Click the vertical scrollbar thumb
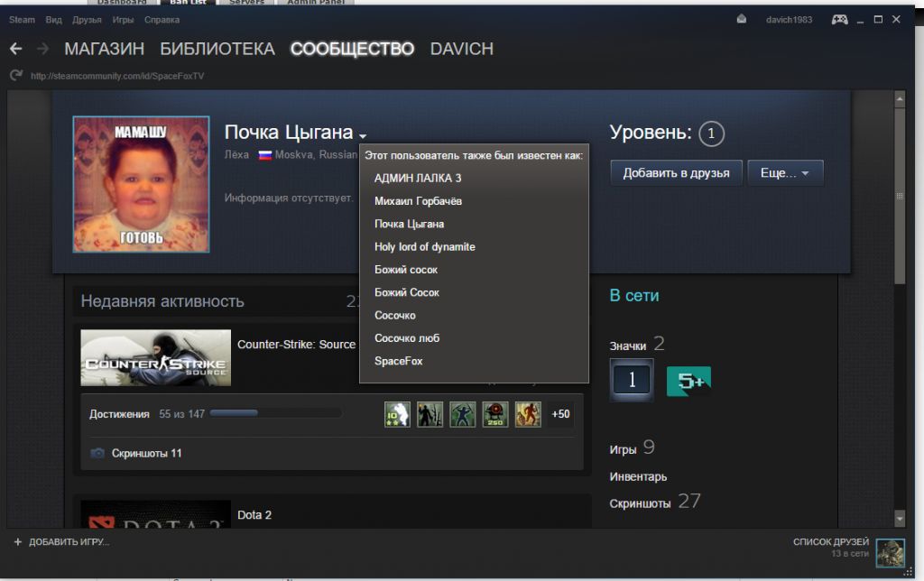924x581 pixels. (900, 195)
